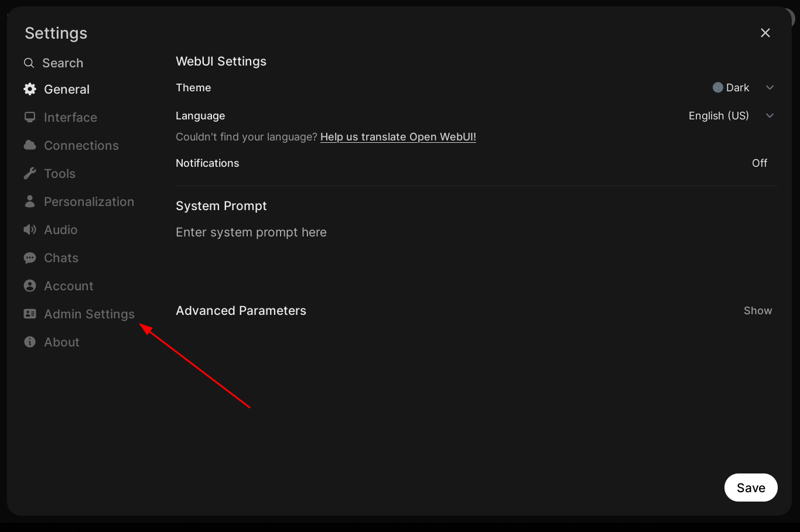Open the Account settings tab
Image resolution: width=800 pixels, height=532 pixels.
69,286
